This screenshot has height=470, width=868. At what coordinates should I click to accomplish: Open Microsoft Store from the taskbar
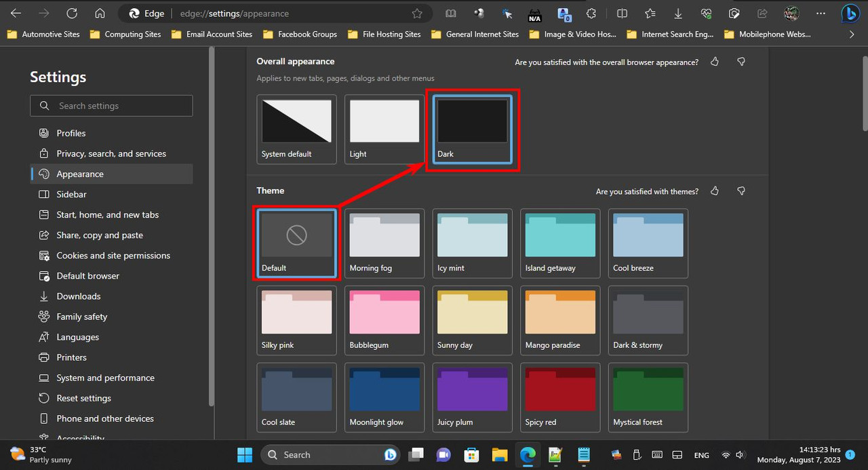(471, 454)
